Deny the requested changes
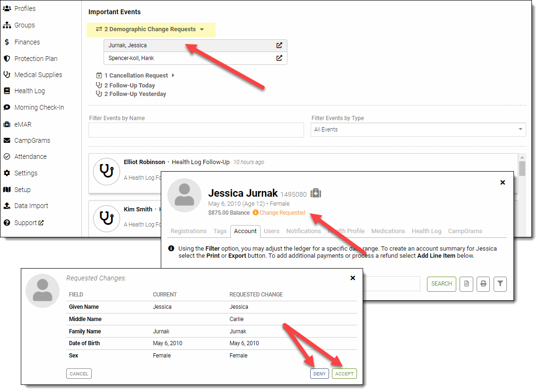Image resolution: width=539 pixels, height=392 pixels. 320,374
